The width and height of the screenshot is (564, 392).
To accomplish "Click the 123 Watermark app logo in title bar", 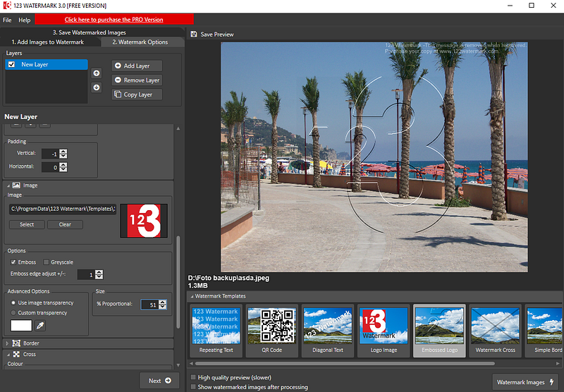I will (7, 6).
